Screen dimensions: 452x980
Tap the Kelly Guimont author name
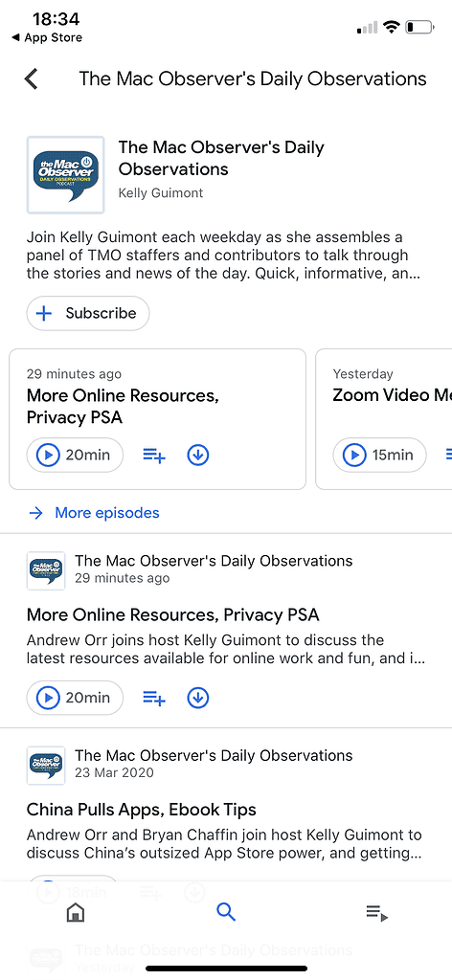pyautogui.click(x=161, y=193)
